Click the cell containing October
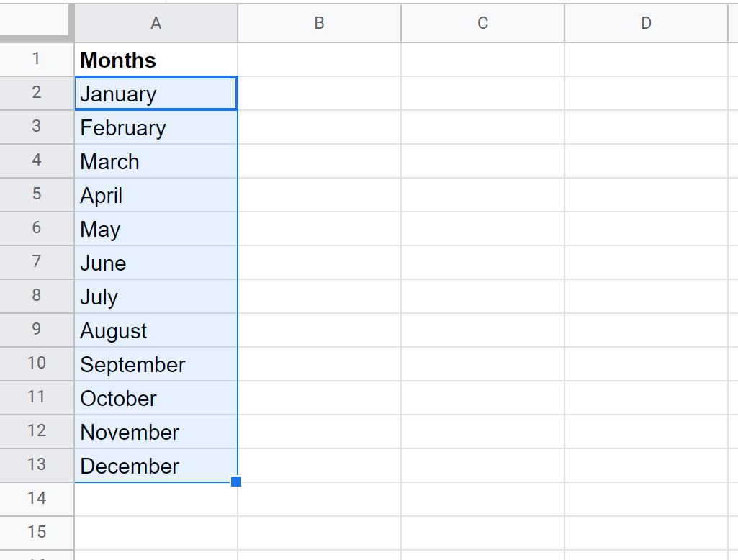The height and width of the screenshot is (560, 738). (156, 398)
